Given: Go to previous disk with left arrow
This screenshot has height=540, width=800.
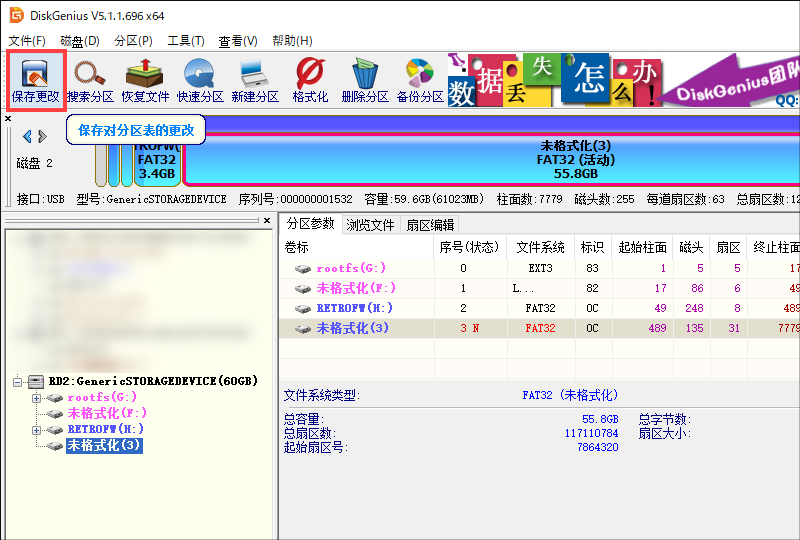Looking at the screenshot, I should point(28,136).
